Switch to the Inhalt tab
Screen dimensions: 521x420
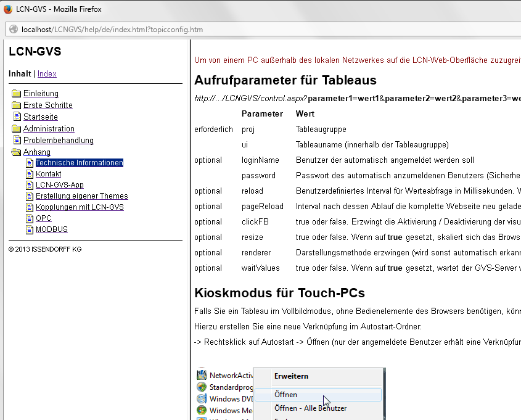(x=19, y=74)
